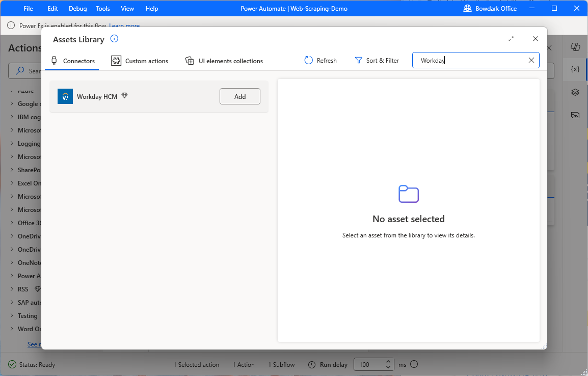Click the 1 Subflow status text
588x376 pixels.
coord(281,364)
